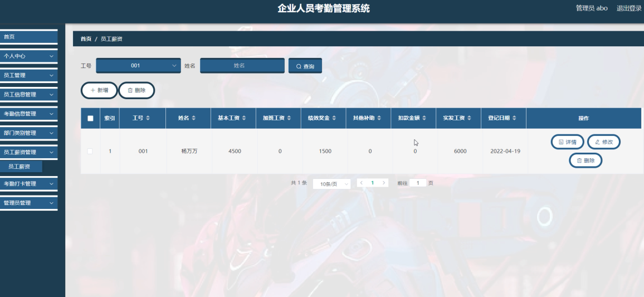Go to next page with right arrow
Screen dimensions: 644x297
[x=384, y=183]
